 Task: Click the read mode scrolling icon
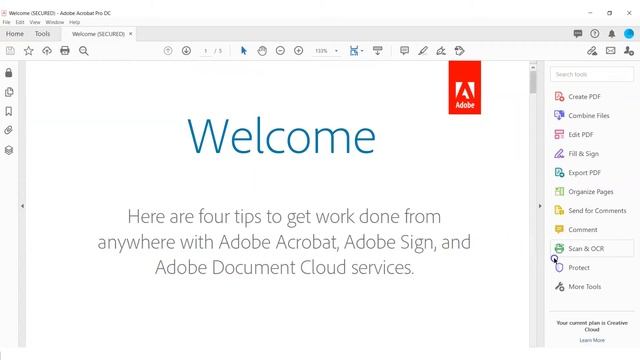point(378,51)
